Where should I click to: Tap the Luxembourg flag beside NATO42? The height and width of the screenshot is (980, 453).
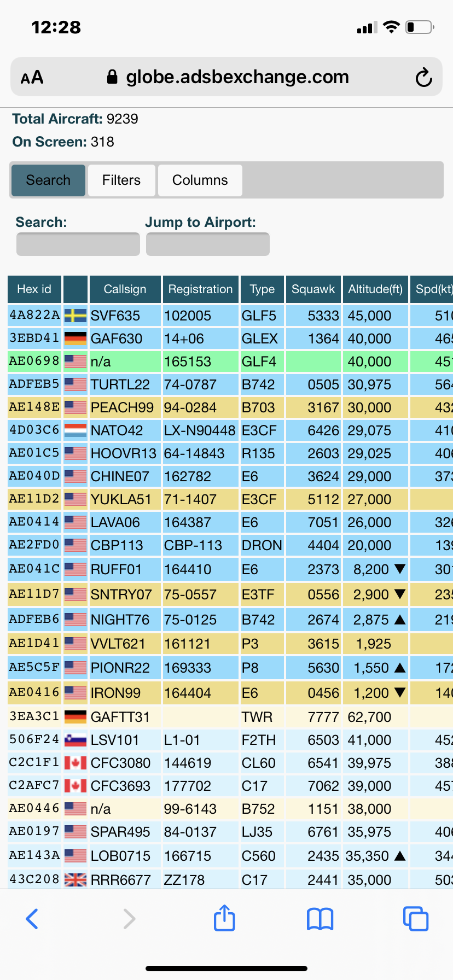pos(75,430)
